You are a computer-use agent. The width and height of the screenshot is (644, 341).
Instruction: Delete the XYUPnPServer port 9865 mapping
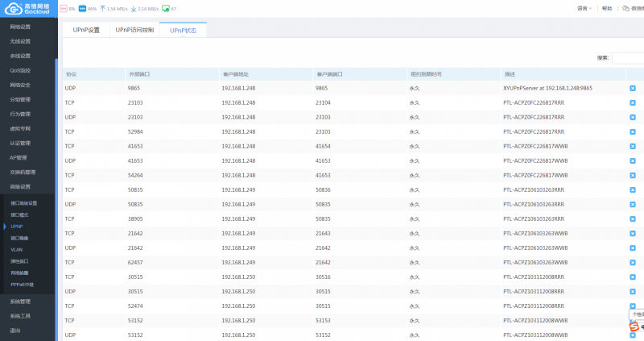pos(633,88)
